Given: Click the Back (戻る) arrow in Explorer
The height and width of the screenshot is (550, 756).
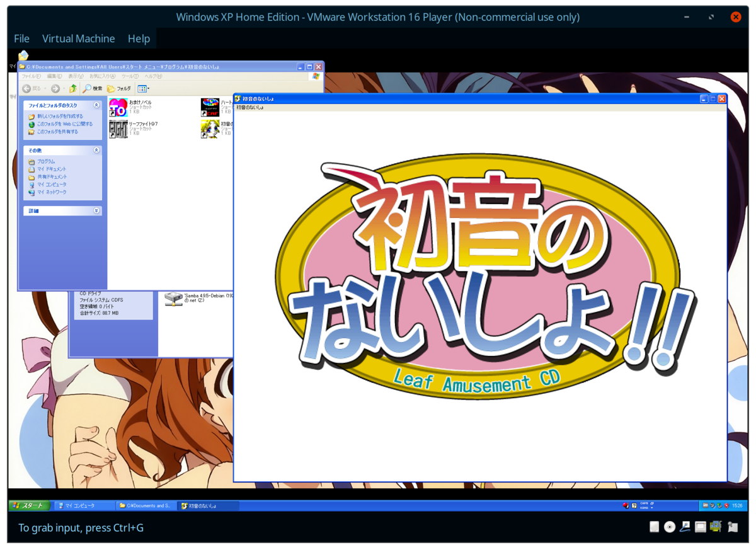Looking at the screenshot, I should [x=27, y=89].
